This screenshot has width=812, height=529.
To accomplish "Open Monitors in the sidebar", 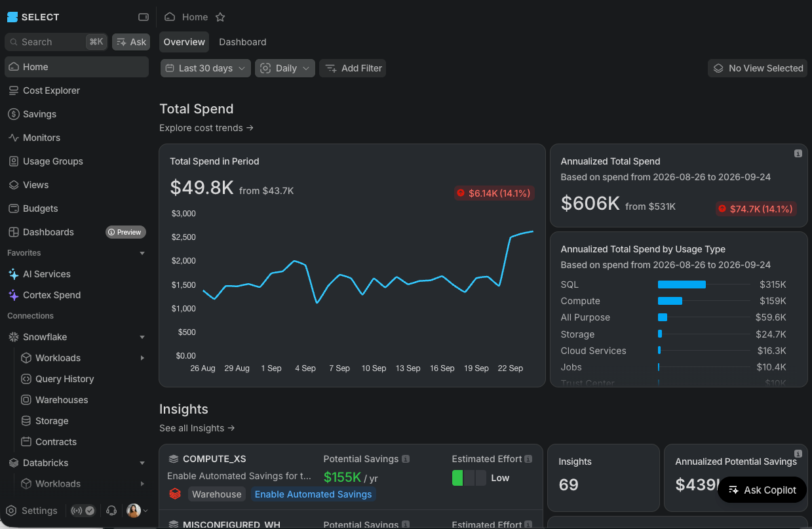I will 77,138.
